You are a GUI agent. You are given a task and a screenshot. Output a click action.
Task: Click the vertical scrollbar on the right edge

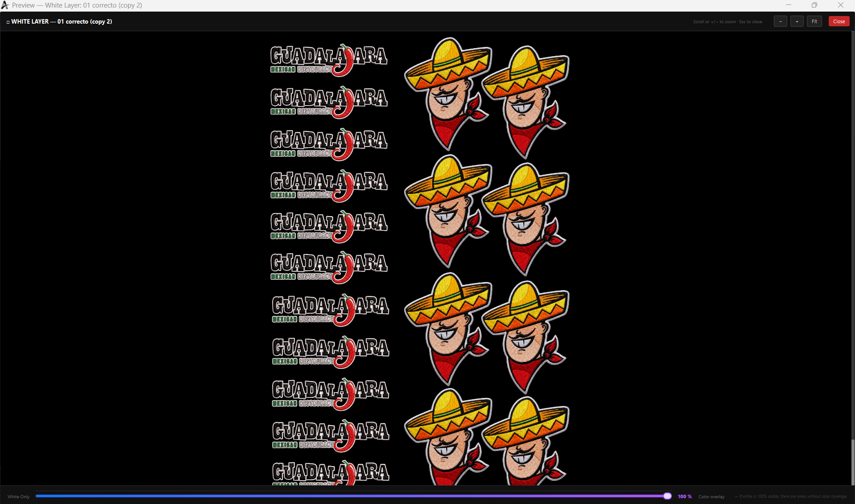coord(853,258)
